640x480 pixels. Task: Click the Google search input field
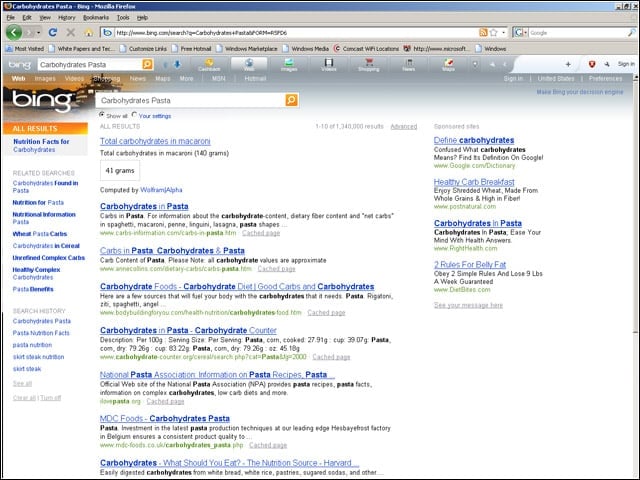coord(577,33)
